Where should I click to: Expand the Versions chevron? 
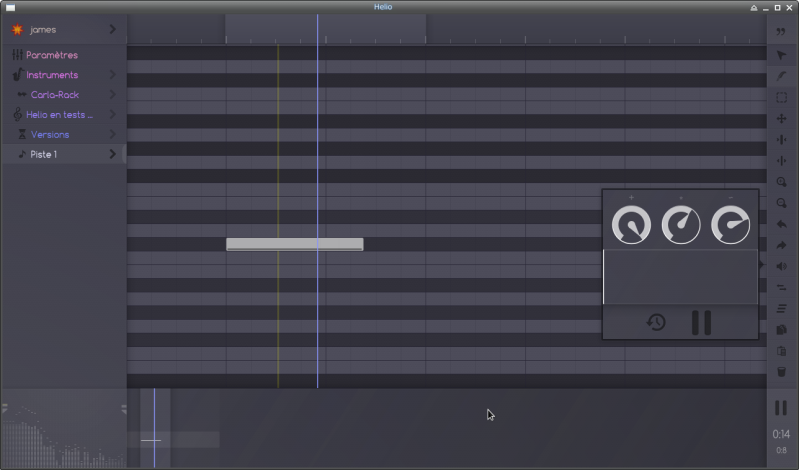113,135
